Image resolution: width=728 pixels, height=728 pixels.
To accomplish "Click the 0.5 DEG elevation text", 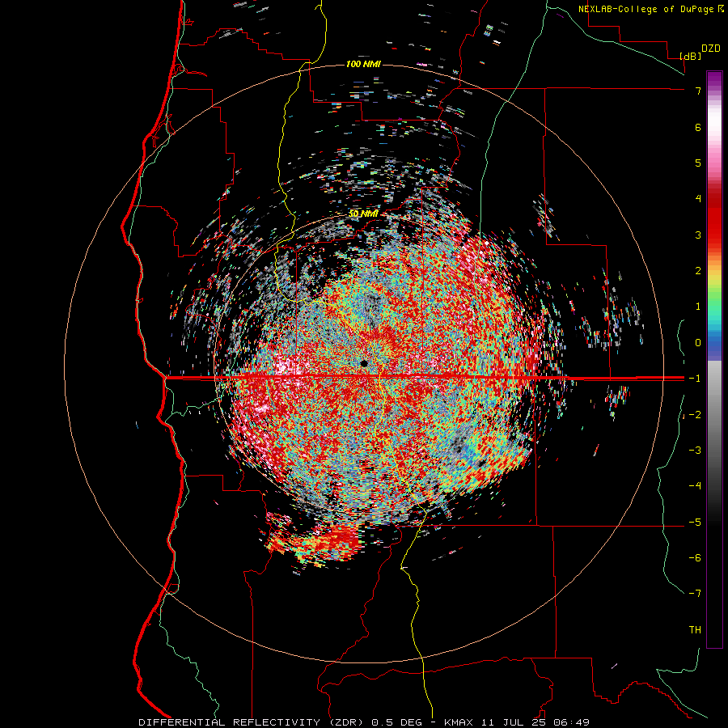I will [x=396, y=722].
